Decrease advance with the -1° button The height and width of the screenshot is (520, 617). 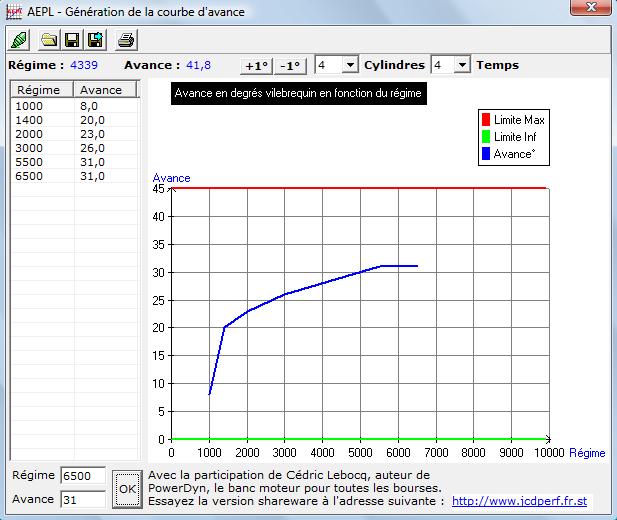[x=290, y=66]
